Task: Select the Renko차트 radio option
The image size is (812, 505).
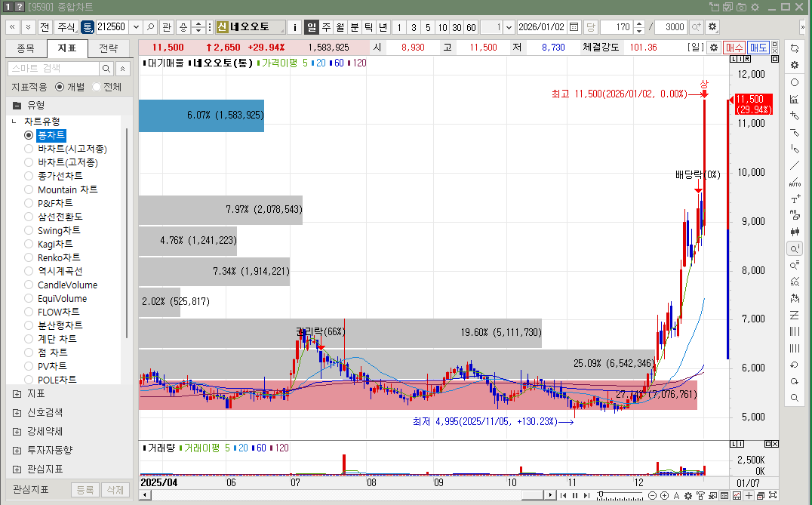Action: pyautogui.click(x=29, y=257)
